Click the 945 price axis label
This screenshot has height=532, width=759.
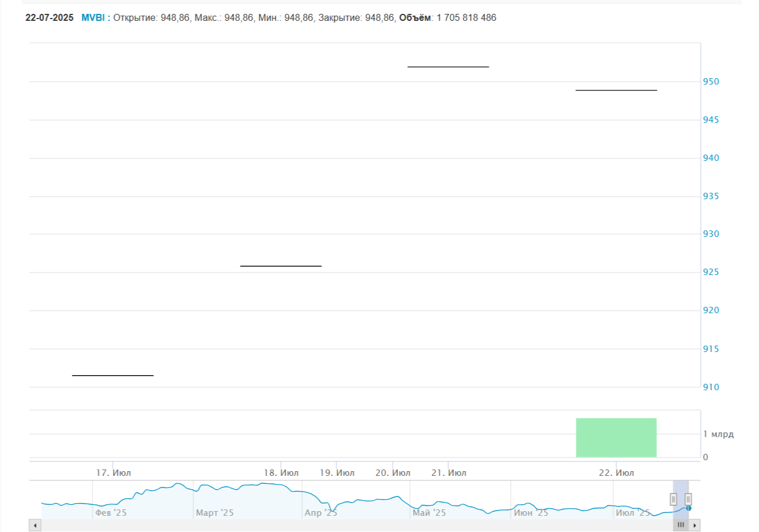point(711,120)
